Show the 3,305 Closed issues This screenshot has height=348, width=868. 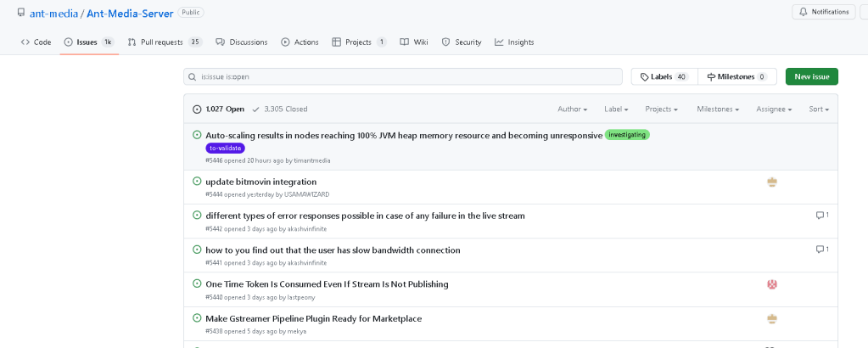[280, 109]
